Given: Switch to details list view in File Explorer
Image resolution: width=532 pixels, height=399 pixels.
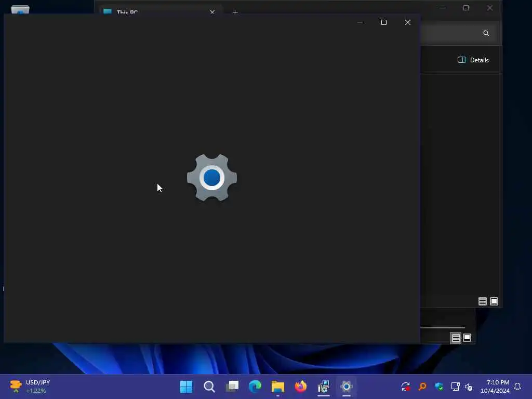Looking at the screenshot, I should [x=483, y=301].
